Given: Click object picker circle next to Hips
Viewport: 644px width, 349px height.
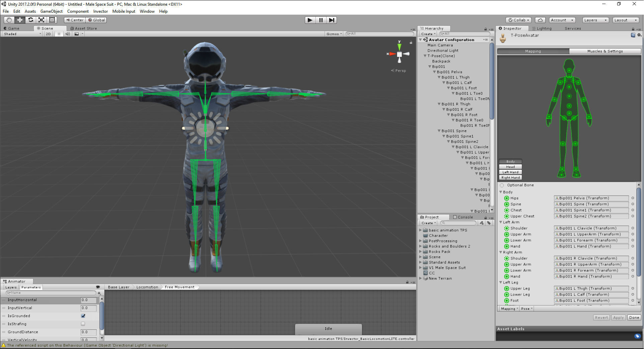Looking at the screenshot, I should tap(633, 198).
